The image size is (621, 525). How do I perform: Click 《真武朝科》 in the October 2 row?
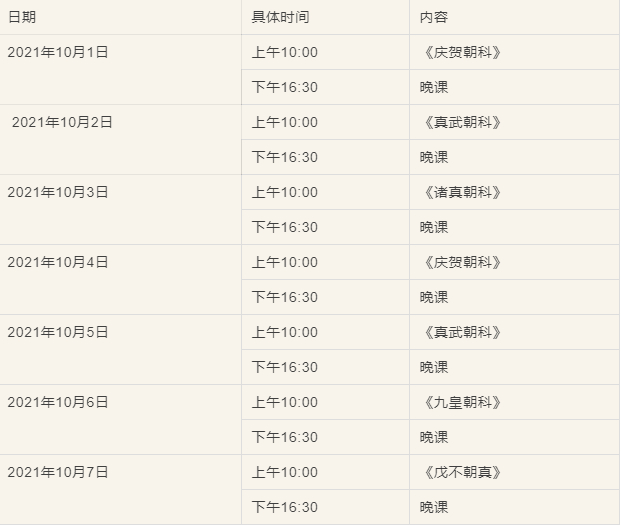[x=460, y=122]
